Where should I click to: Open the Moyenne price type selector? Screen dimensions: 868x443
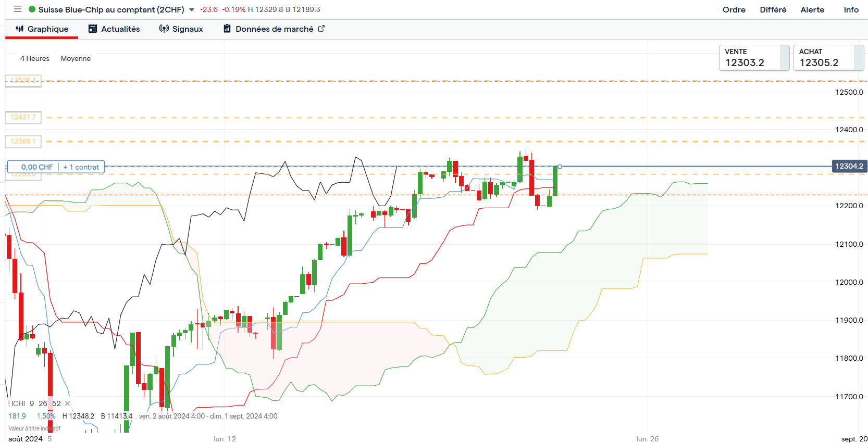[x=76, y=58]
